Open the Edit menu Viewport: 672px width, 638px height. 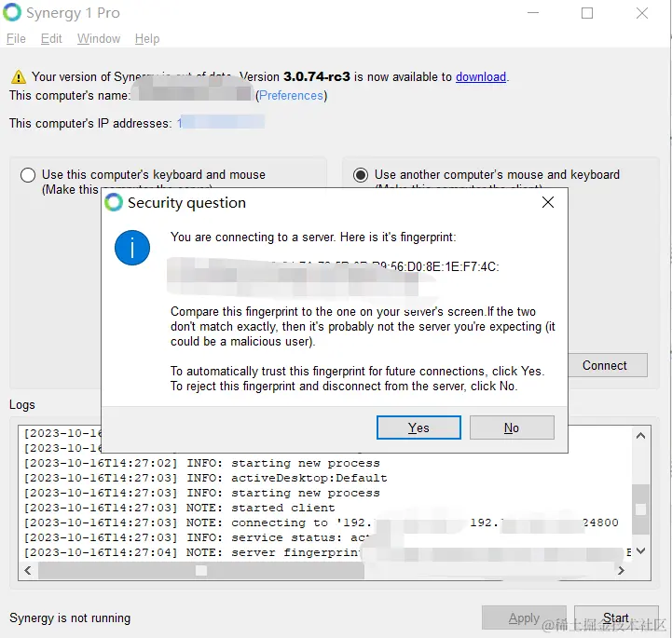click(x=51, y=38)
